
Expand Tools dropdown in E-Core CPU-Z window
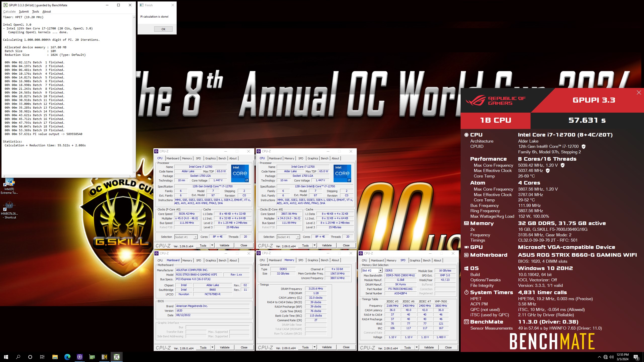tap(314, 245)
